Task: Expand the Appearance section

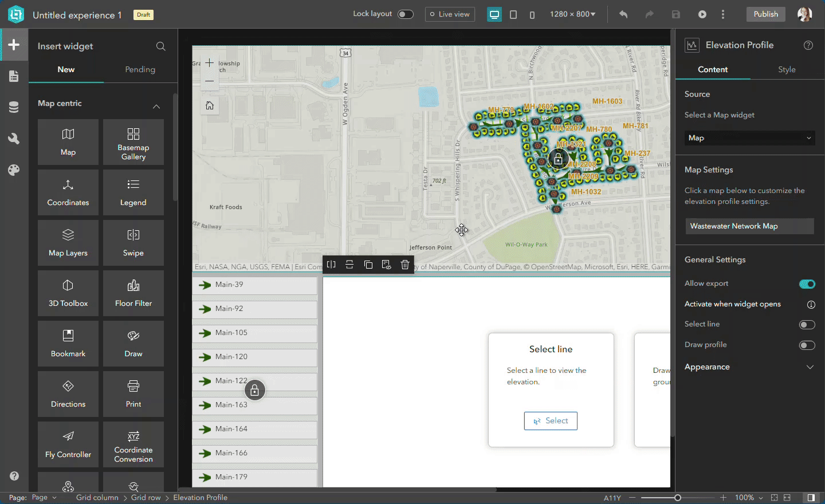Action: click(810, 367)
